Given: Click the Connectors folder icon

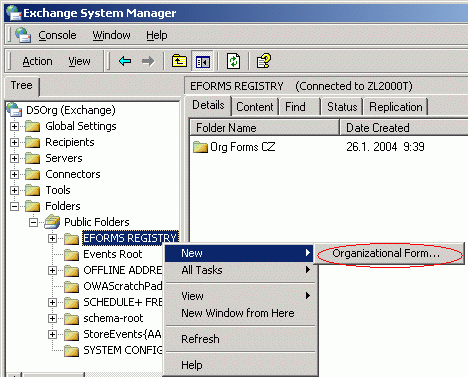Looking at the screenshot, I should [32, 174].
